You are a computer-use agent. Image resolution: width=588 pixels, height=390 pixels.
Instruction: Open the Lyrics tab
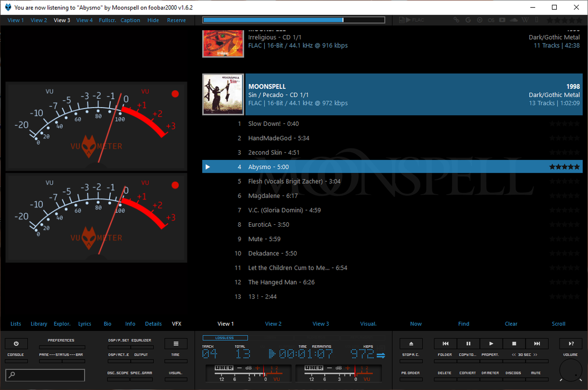click(x=85, y=324)
